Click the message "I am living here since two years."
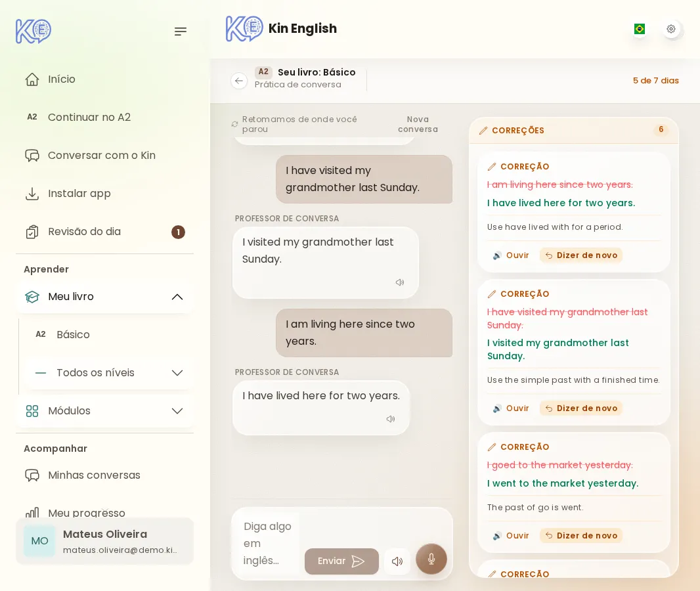The image size is (700, 591). (364, 332)
